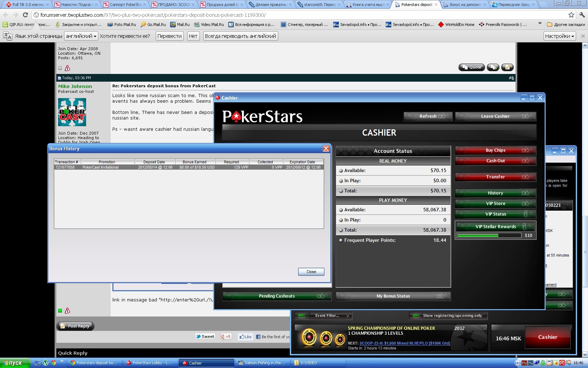Image resolution: width=588 pixels, height=368 pixels.
Task: Open translate Настройки dropdown
Action: coord(559,36)
